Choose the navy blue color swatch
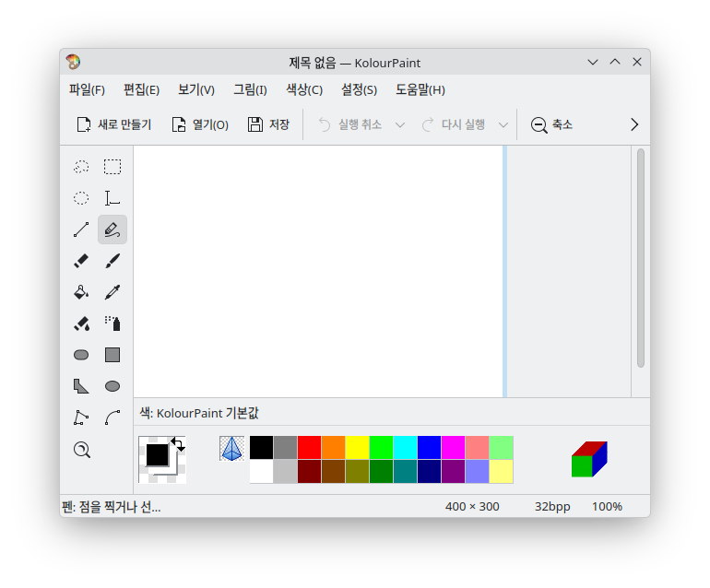 (x=430, y=472)
